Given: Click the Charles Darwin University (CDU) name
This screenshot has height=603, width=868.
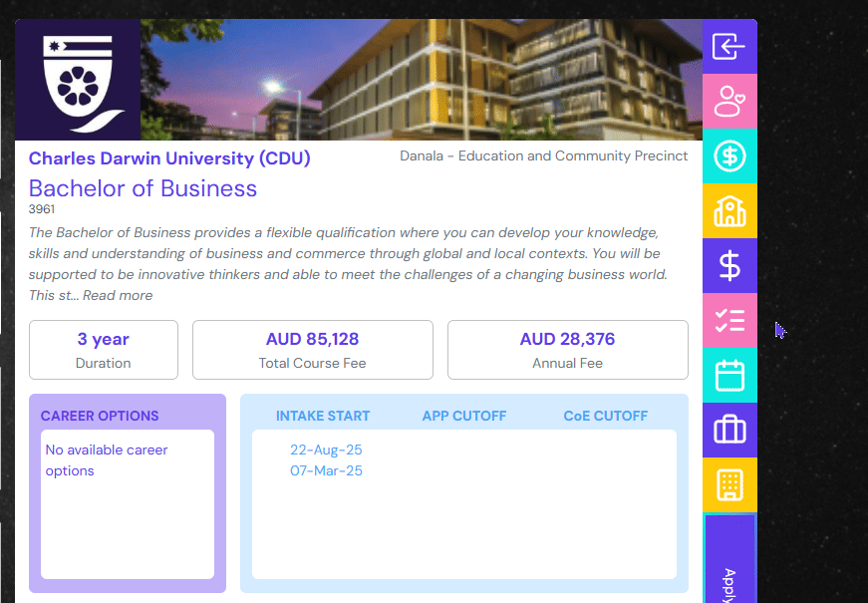Looking at the screenshot, I should coord(169,158).
